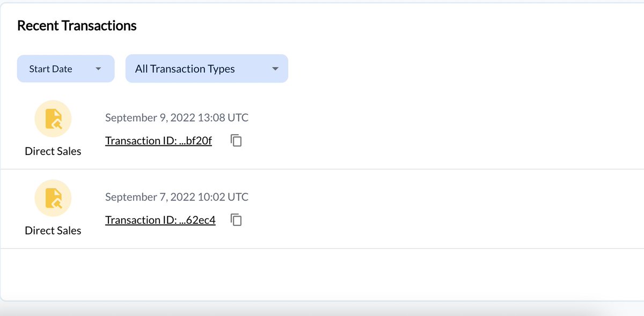Select the September 7, 2022 10:02 UTC timestamp
The image size is (644, 316).
click(x=177, y=197)
